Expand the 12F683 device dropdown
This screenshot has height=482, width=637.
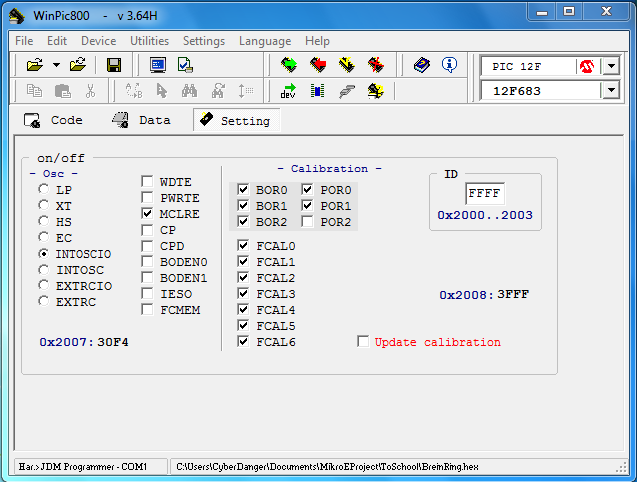click(x=611, y=90)
